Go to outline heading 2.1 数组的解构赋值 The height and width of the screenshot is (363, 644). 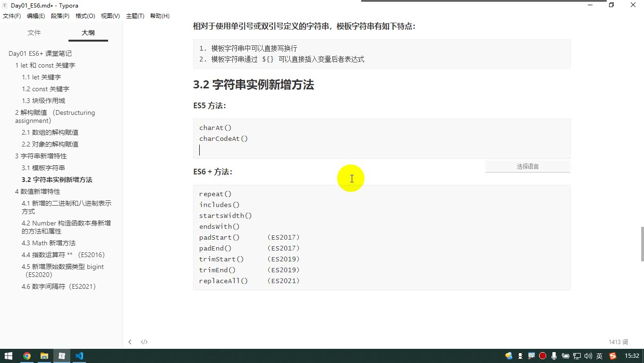[50, 132]
